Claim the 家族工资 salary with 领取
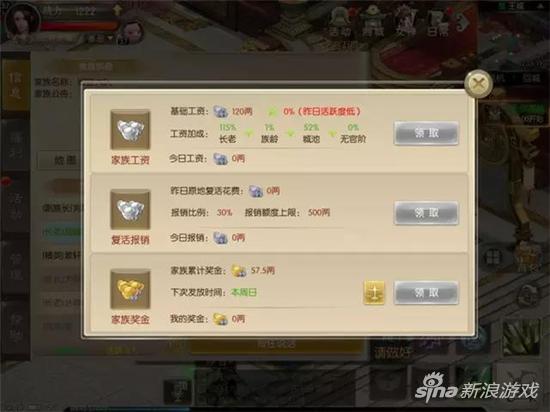550x412 pixels. pos(426,133)
